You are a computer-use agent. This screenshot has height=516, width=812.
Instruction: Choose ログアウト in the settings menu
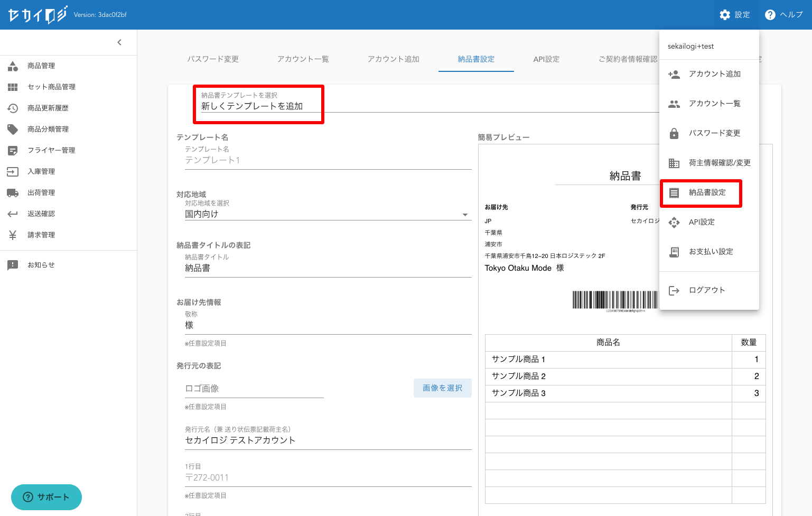coord(706,290)
